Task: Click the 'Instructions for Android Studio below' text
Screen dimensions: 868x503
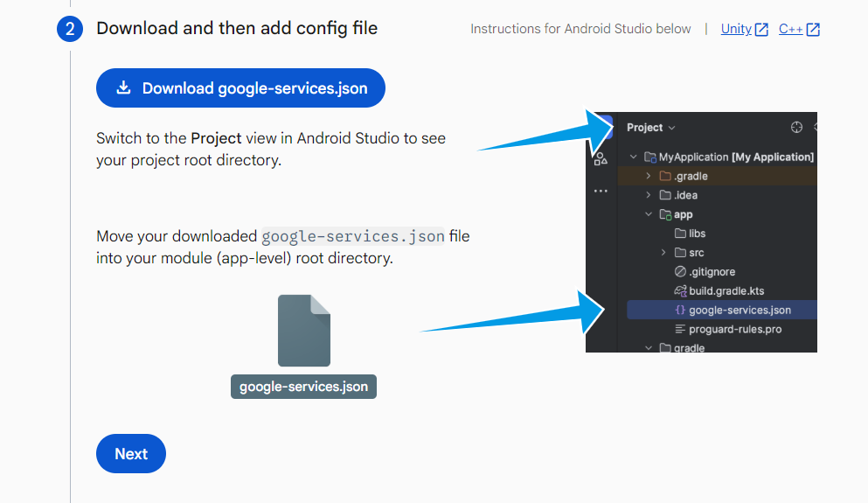Action: [x=580, y=29]
